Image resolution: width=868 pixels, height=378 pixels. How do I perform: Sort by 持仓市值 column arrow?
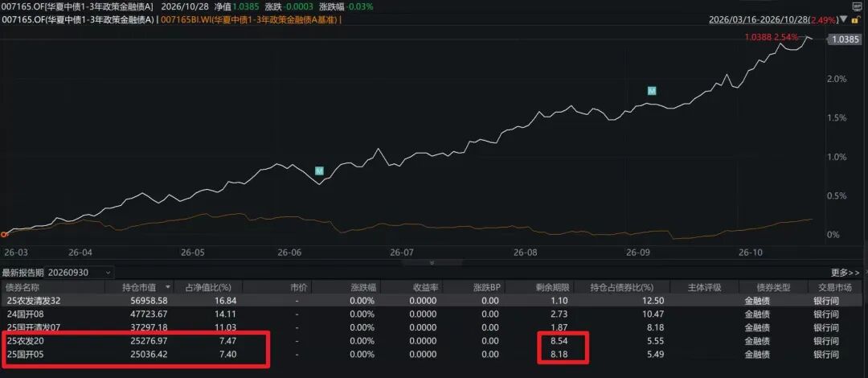[168, 288]
